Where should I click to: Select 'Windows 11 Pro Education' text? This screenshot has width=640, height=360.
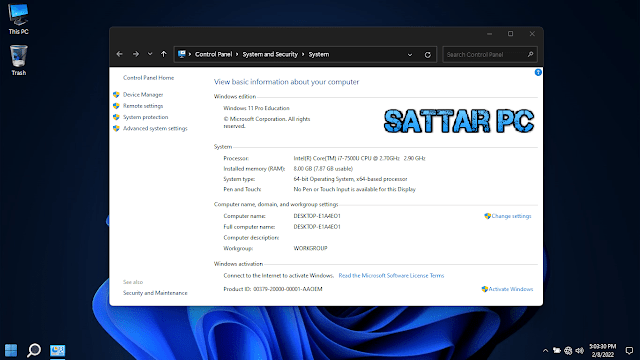(256, 108)
